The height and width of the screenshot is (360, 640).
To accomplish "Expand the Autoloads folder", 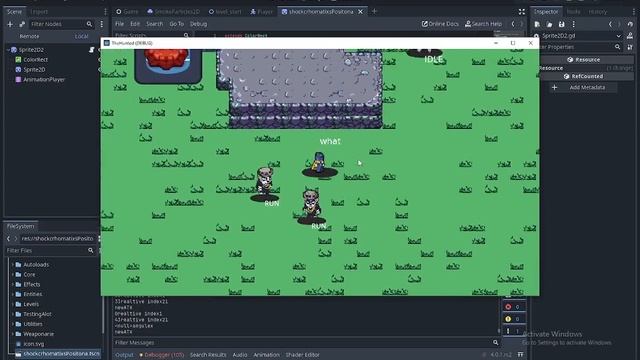I will (x=12, y=264).
